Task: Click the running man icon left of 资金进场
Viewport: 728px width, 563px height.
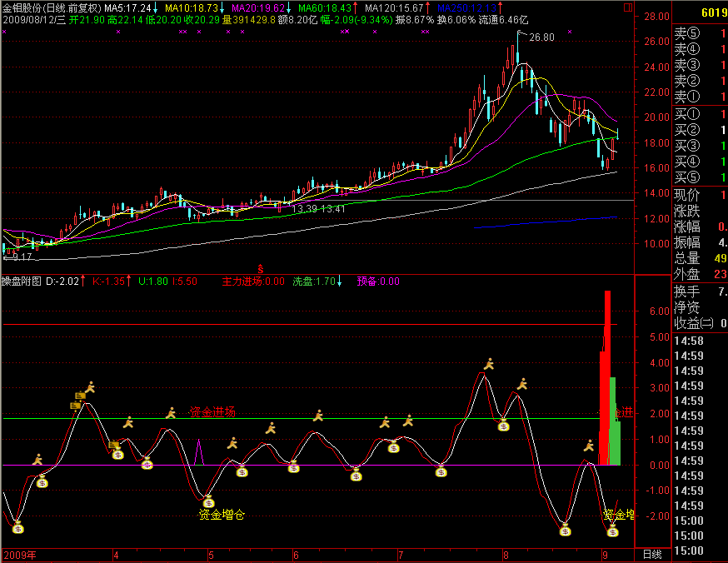Action: point(171,412)
